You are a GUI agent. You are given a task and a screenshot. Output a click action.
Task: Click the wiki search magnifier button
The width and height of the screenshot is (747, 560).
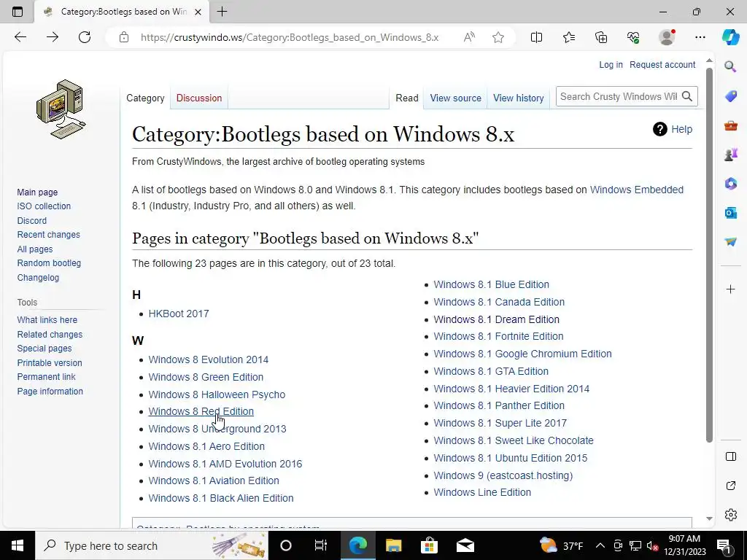point(687,97)
